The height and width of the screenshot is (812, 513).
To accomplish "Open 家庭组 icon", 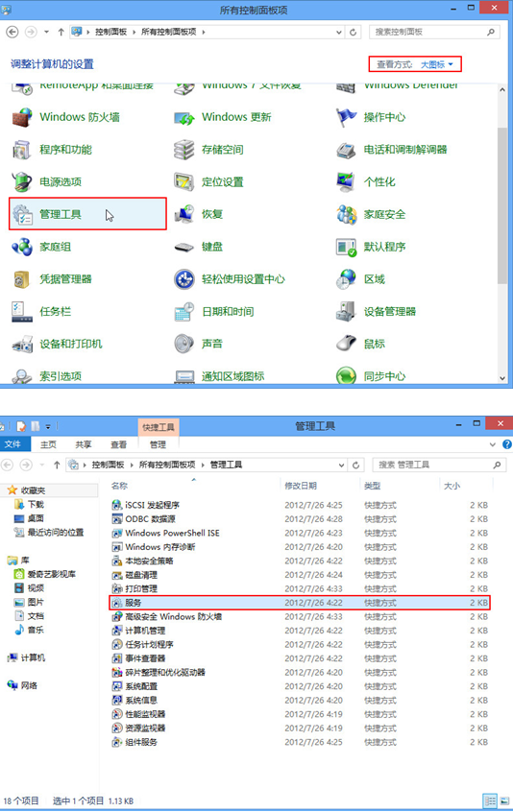I will coord(22,247).
